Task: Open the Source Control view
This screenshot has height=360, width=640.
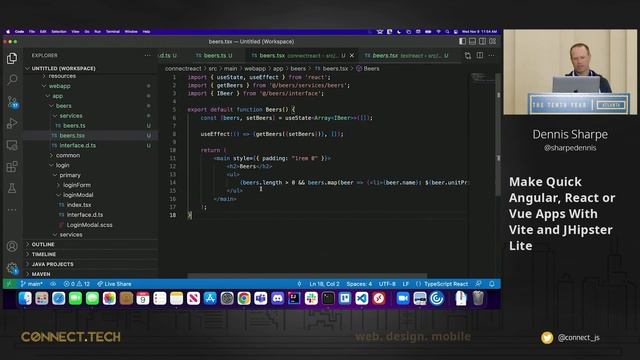Action: click(12, 102)
